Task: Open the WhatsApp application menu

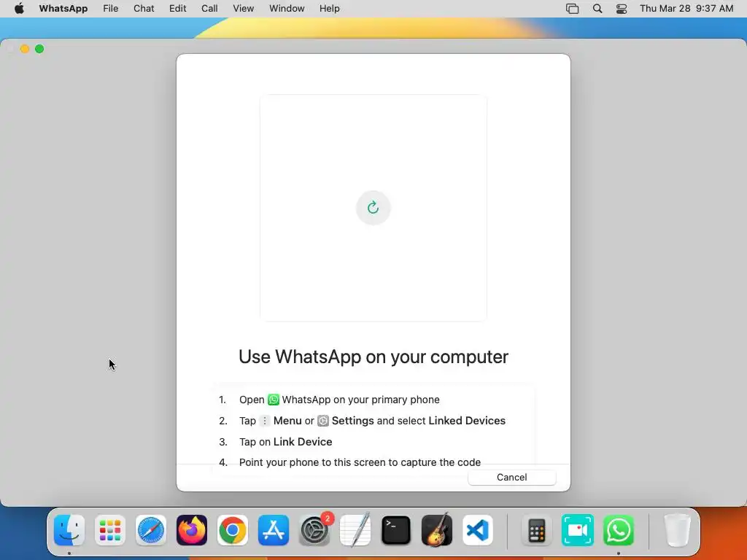Action: pos(63,9)
